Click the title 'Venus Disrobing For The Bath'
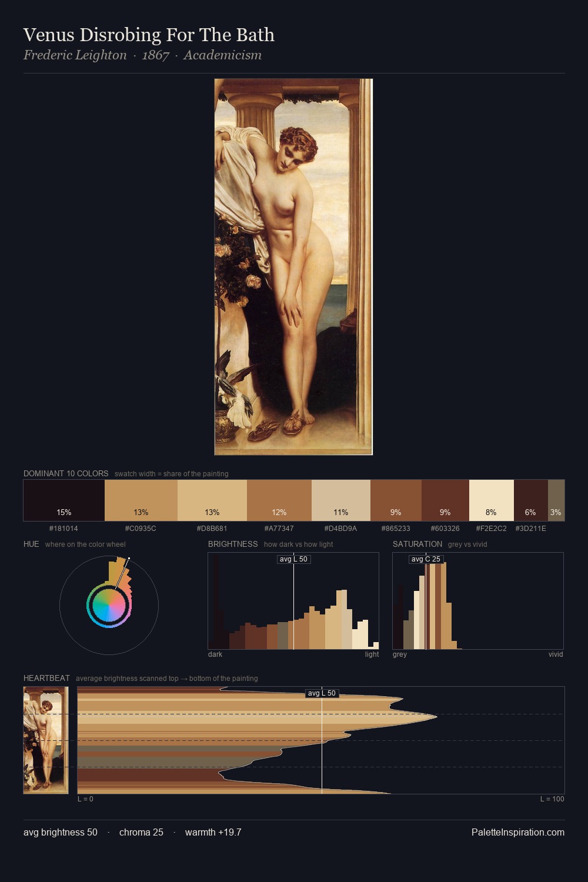This screenshot has width=588, height=882. (x=149, y=35)
